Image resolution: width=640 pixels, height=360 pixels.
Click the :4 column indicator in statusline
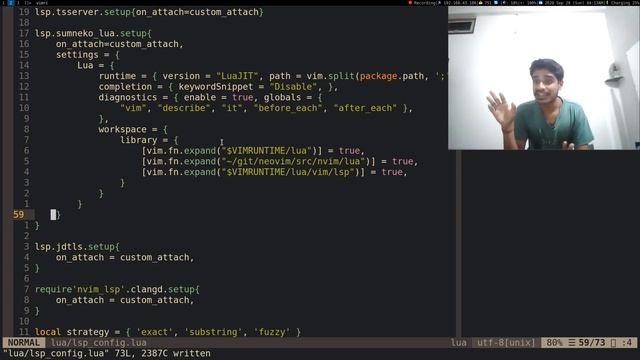point(627,343)
